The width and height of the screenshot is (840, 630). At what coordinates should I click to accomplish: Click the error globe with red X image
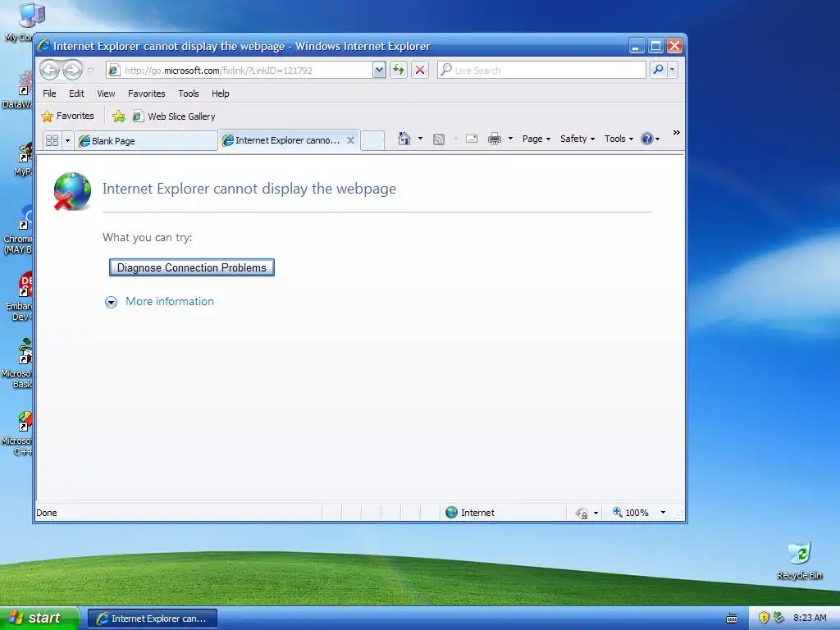[72, 190]
